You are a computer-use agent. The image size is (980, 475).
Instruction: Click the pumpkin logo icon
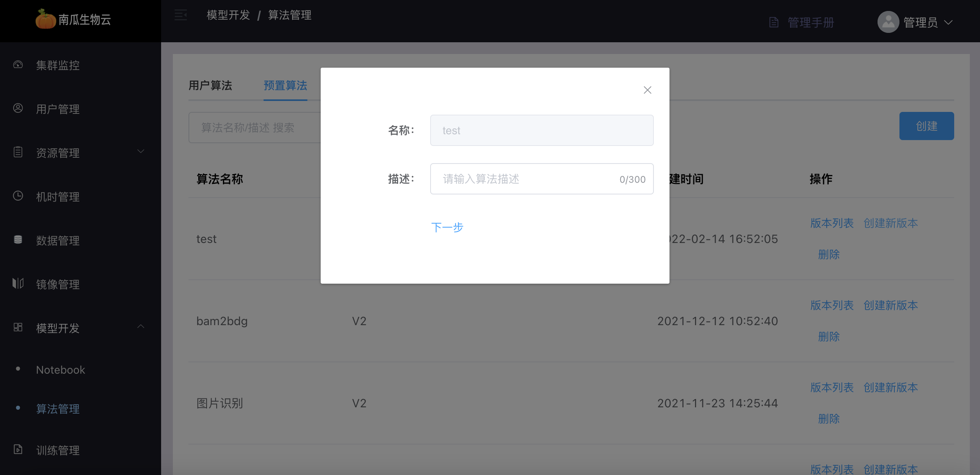point(45,19)
